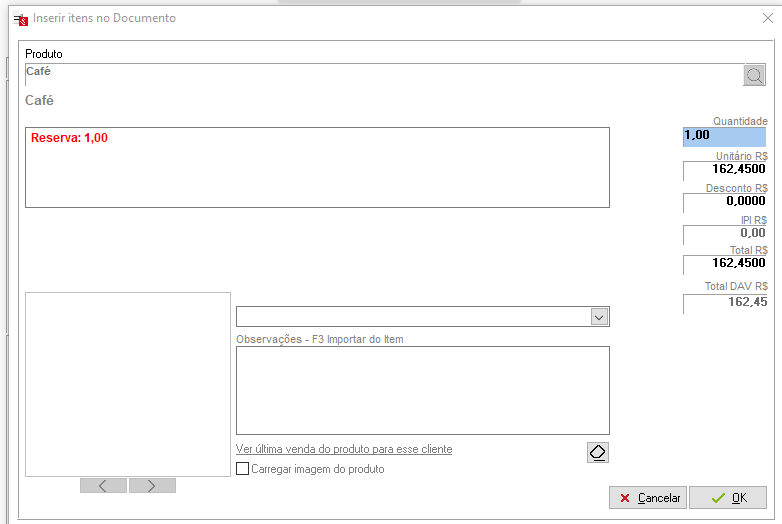Click the empty product image preview area

128,384
